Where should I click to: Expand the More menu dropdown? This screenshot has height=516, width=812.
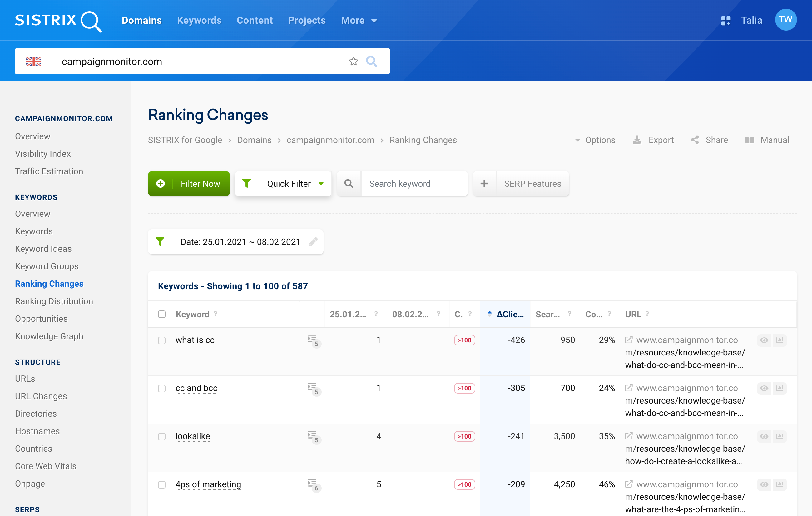359,21
